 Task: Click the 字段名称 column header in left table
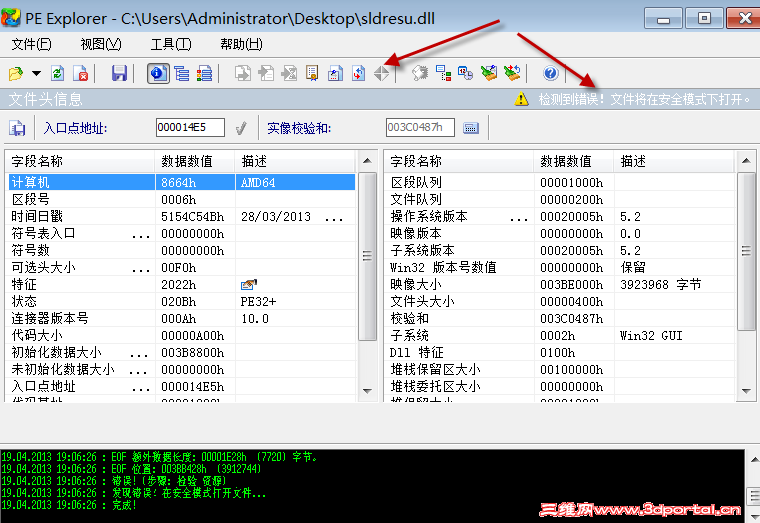(81, 161)
